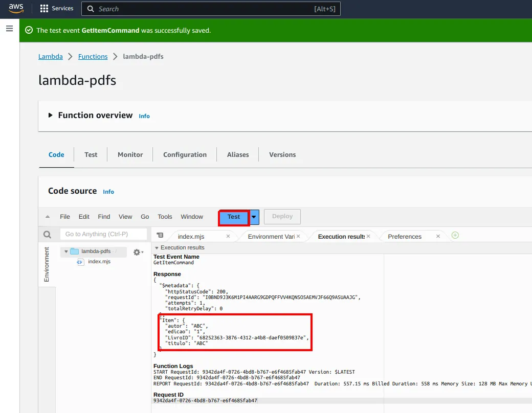This screenshot has height=413, width=532.
Task: Open the Services grid menu
Action: pos(57,9)
